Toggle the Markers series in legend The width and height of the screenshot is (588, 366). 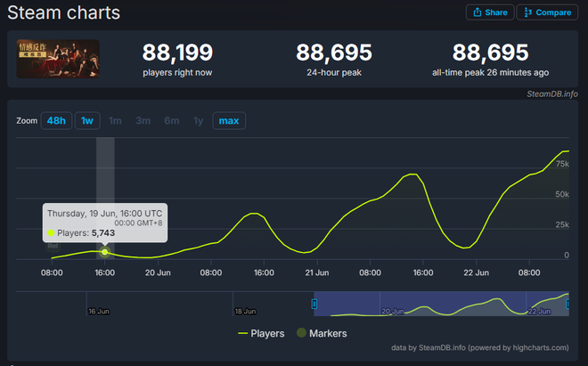pos(322,333)
